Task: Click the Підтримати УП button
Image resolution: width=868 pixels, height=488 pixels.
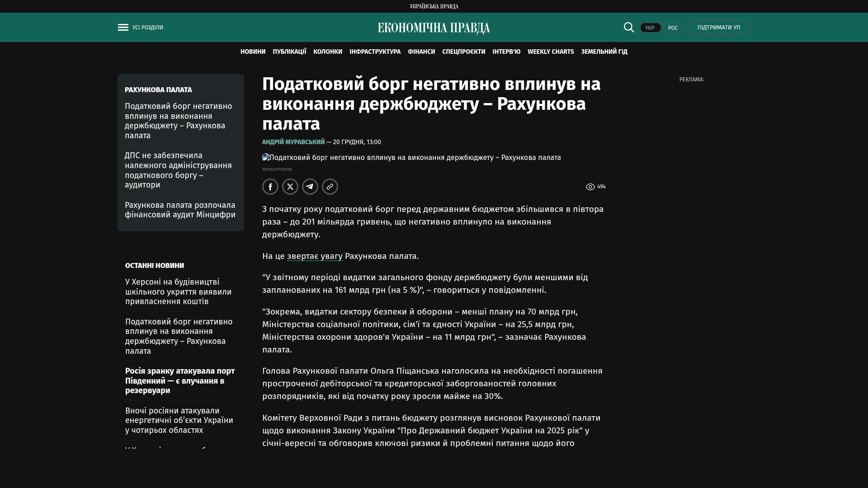Action: point(719,28)
